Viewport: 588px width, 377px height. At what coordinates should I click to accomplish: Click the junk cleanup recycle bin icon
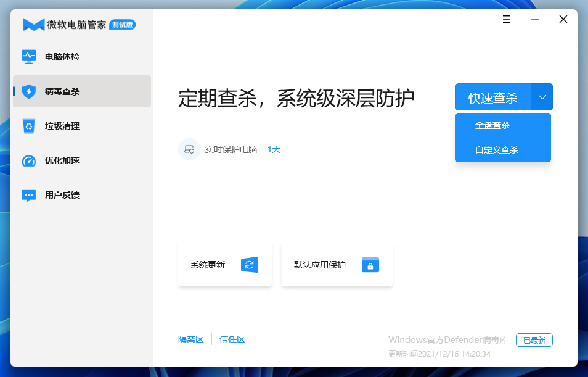click(29, 126)
